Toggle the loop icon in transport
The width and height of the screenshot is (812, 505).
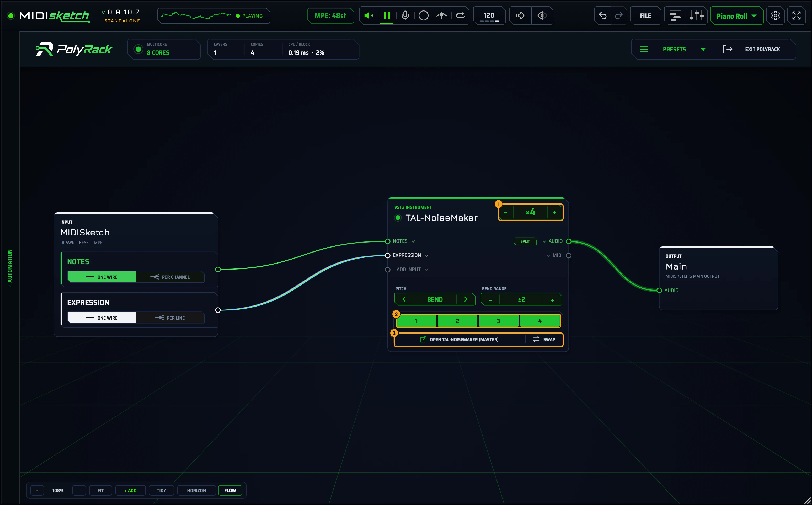click(x=461, y=15)
